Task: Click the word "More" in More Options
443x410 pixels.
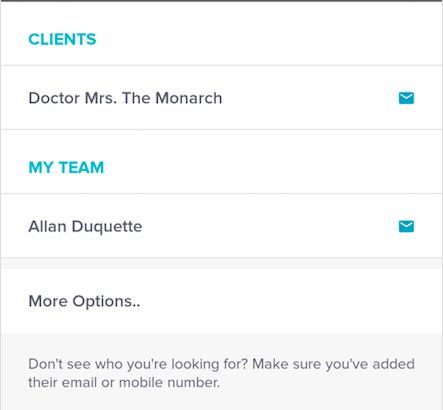Action: click(48, 301)
